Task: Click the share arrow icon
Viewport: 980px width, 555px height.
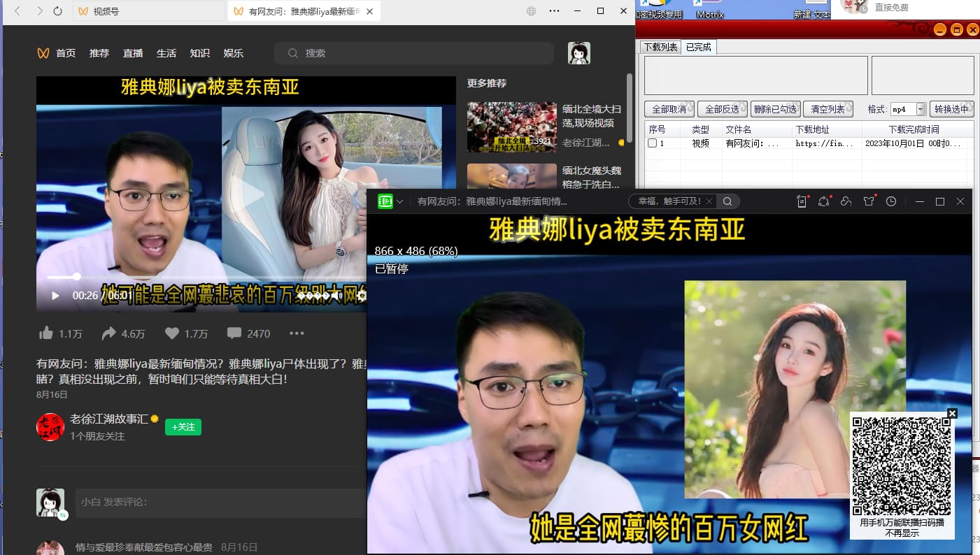Action: tap(108, 333)
